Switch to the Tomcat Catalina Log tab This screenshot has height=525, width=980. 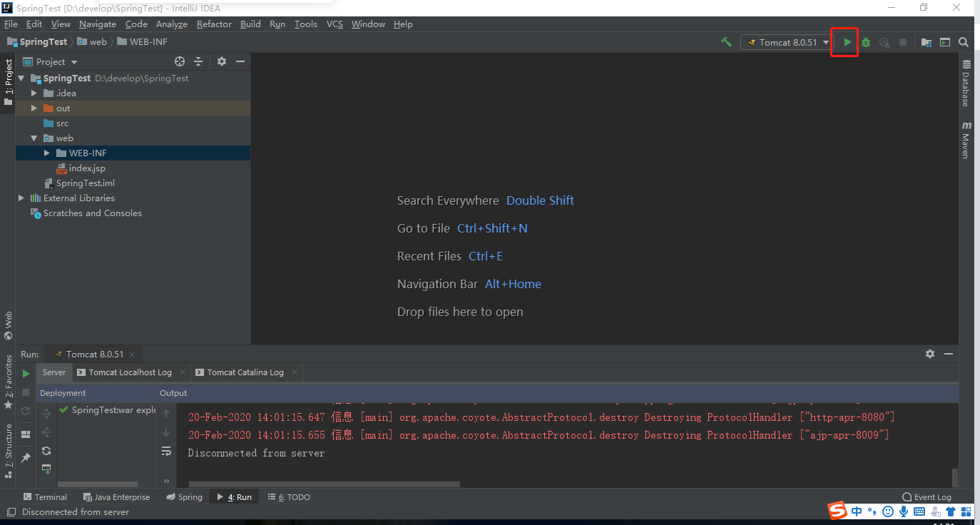[x=245, y=372]
